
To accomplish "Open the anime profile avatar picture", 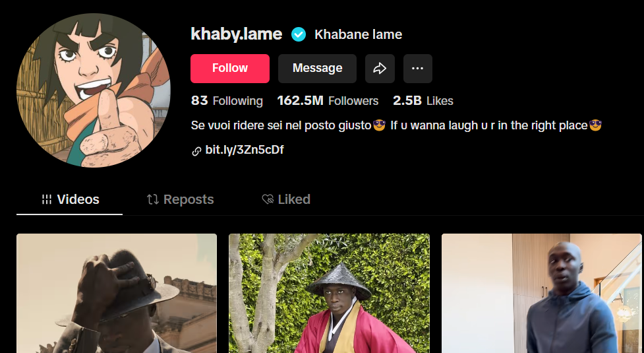I will 93,90.
